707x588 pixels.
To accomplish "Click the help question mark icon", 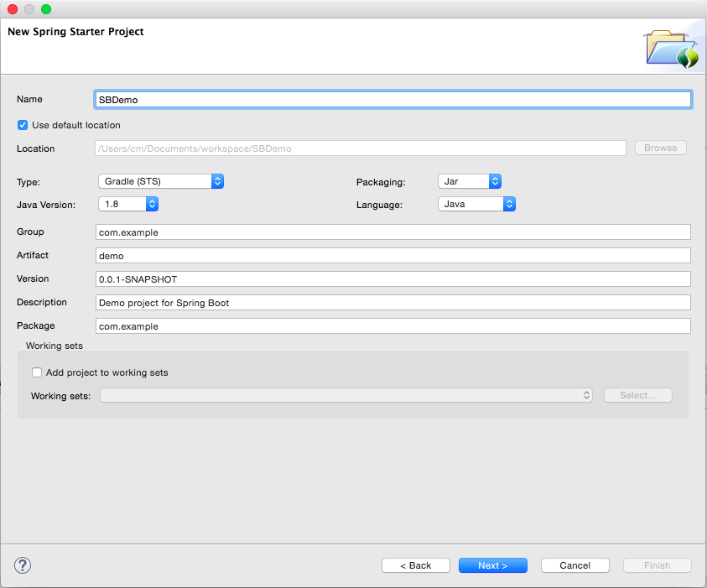I will click(x=22, y=565).
